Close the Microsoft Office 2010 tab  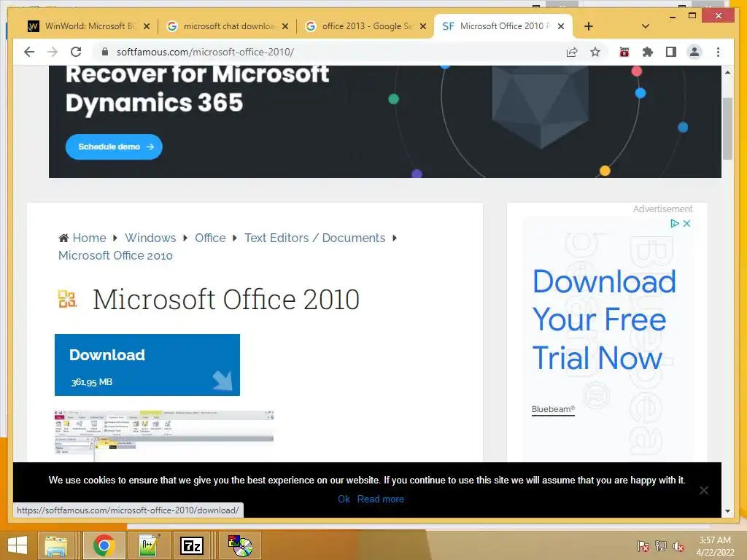(561, 26)
